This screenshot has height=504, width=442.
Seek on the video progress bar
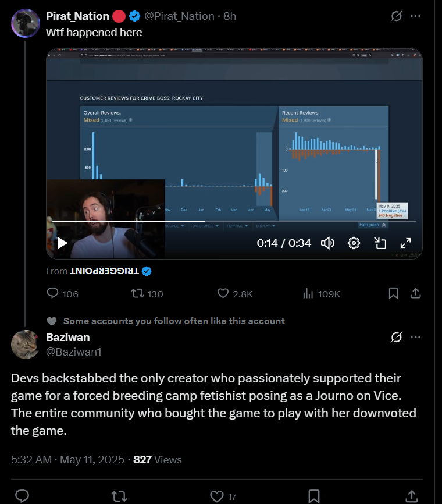(234, 221)
